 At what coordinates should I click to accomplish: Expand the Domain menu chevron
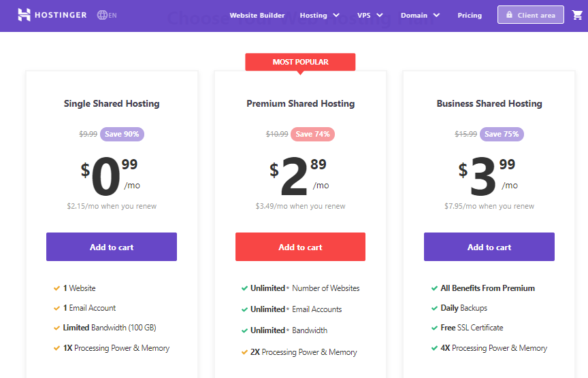436,16
